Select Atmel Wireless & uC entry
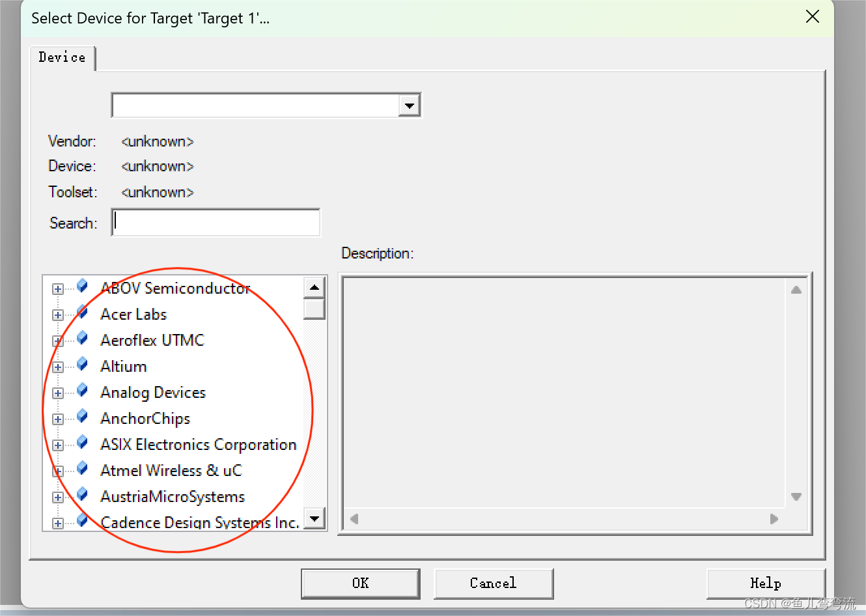 click(171, 471)
